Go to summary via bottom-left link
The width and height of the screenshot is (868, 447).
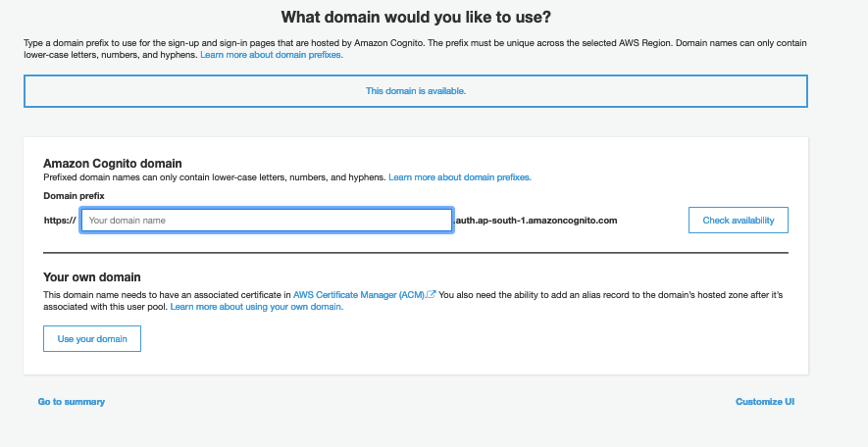72,402
